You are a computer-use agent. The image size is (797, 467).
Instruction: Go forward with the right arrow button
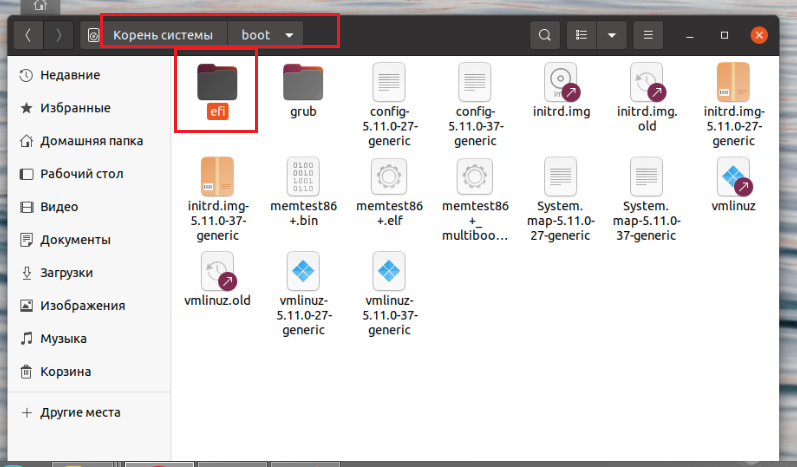click(58, 35)
